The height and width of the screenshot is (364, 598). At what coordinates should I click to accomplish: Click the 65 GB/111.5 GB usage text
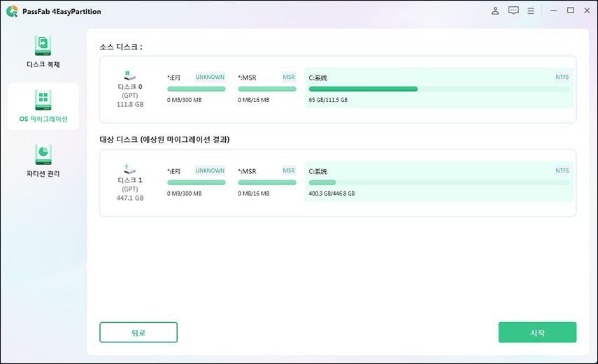[328, 100]
